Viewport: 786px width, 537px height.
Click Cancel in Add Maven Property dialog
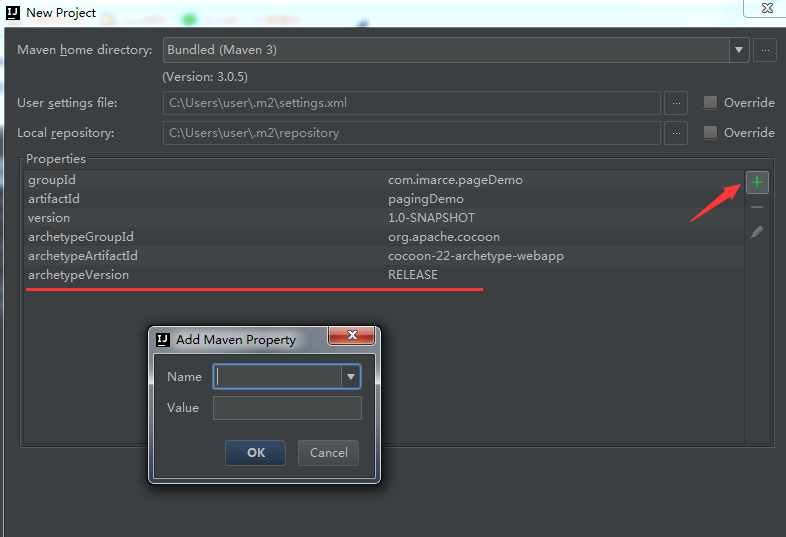point(328,453)
